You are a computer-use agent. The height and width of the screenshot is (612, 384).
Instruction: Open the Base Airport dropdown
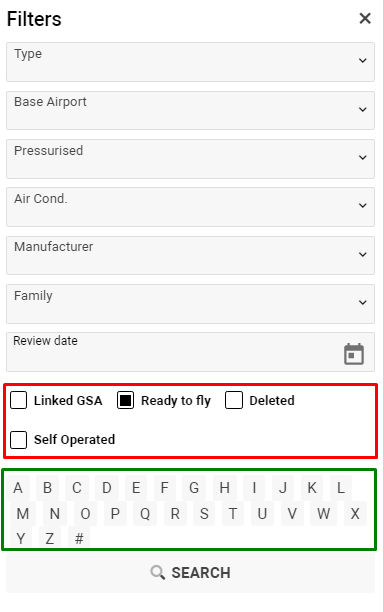tap(190, 110)
